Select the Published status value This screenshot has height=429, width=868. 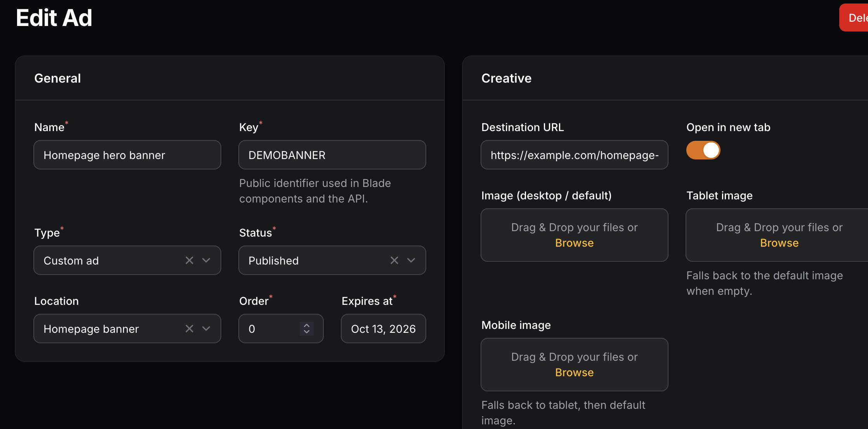274,261
